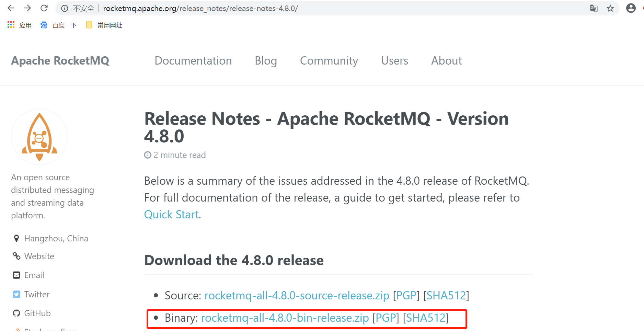Image resolution: width=644 pixels, height=331 pixels.
Task: Click the browser profile avatar
Action: (x=631, y=8)
